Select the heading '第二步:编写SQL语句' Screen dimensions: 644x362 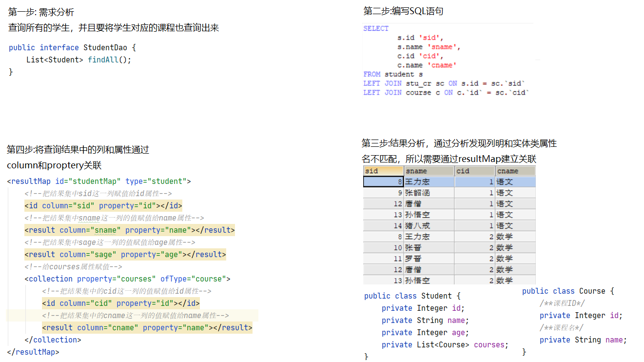pyautogui.click(x=403, y=11)
